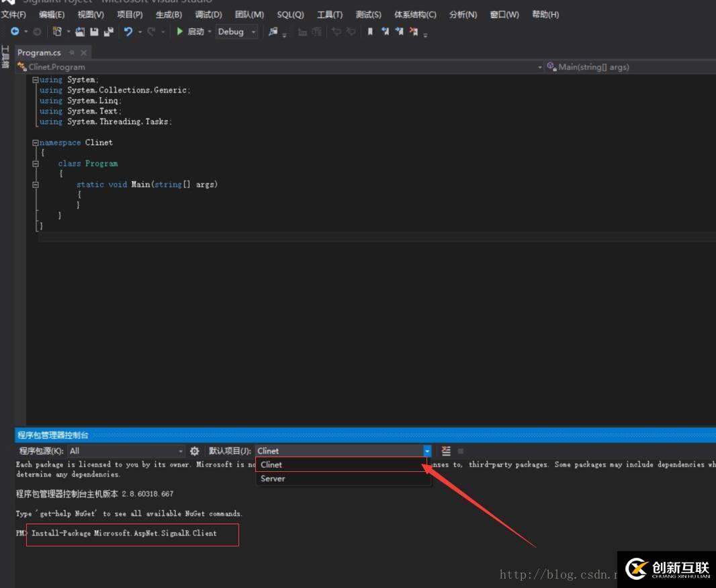Save the current file with the Save icon
Screen dimensions: 716x588
pyautogui.click(x=94, y=32)
